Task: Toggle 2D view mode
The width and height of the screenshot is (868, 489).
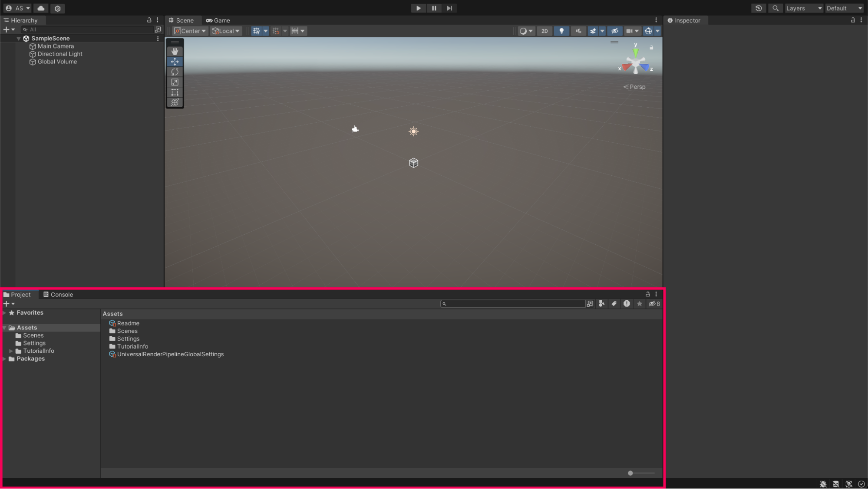Action: click(544, 31)
